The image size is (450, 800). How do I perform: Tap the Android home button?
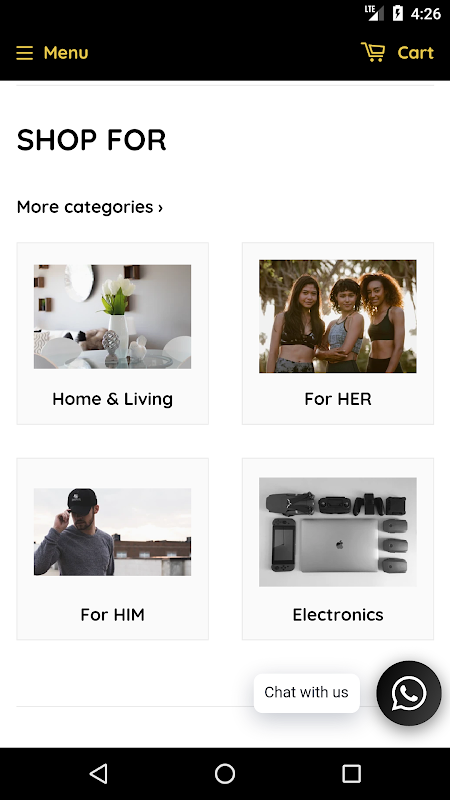pyautogui.click(x=225, y=773)
